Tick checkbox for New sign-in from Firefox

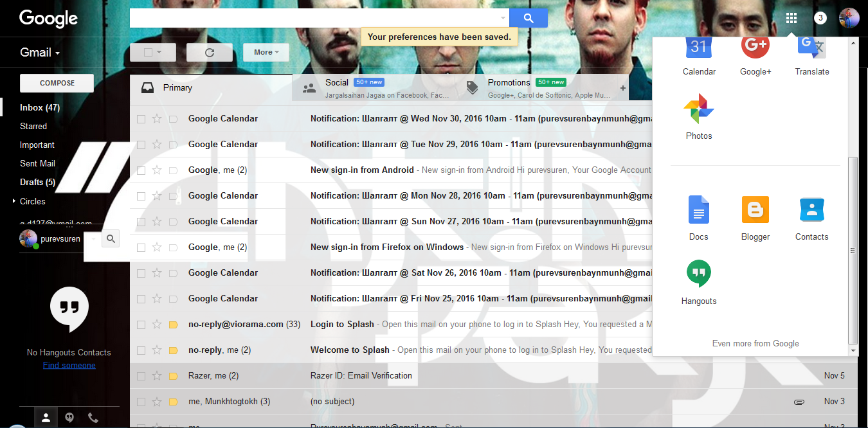[141, 247]
